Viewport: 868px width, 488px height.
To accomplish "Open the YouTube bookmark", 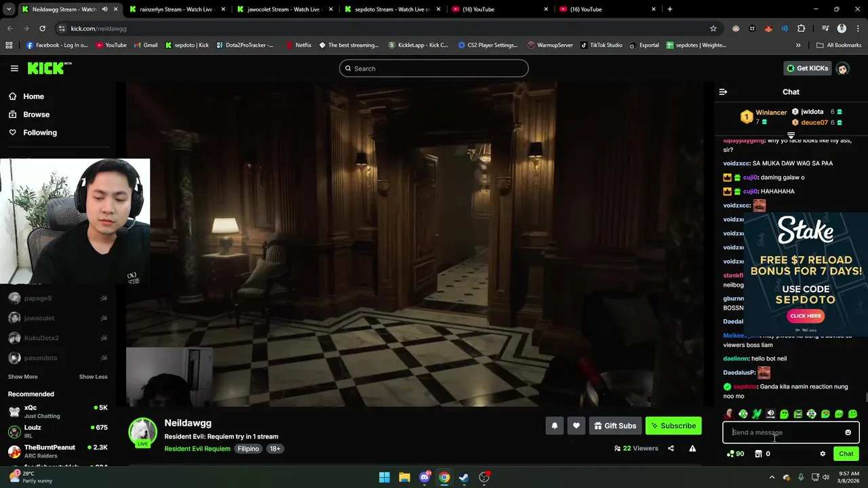I will tap(111, 45).
